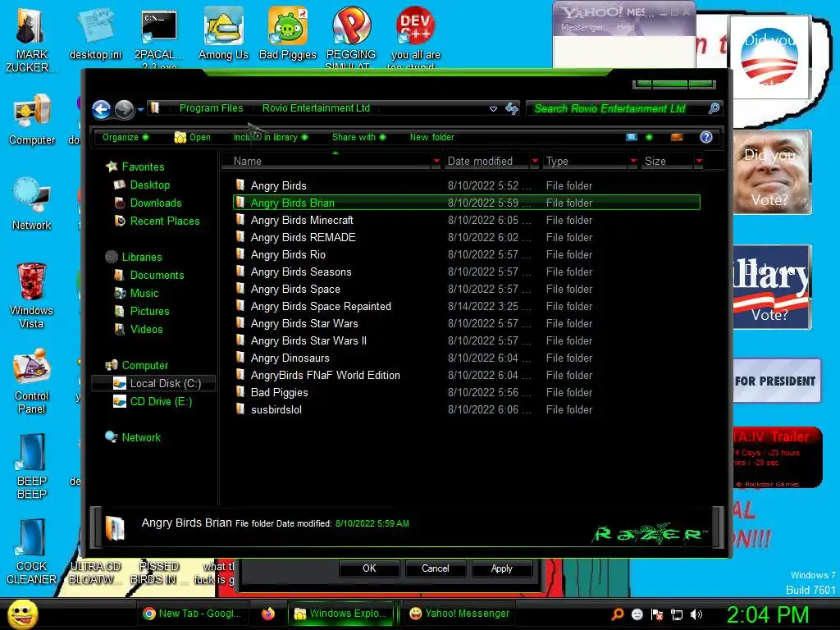Open the Date modified column filter dropdown

point(535,162)
